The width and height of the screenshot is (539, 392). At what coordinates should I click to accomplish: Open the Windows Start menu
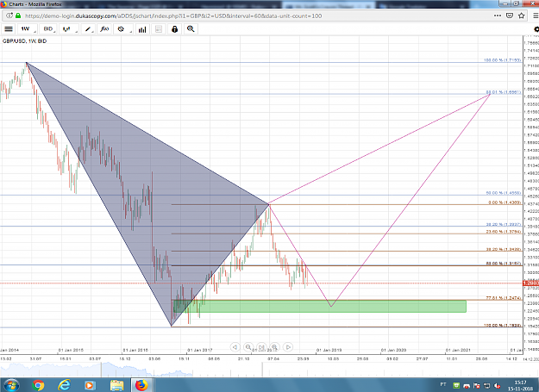pos(11,385)
